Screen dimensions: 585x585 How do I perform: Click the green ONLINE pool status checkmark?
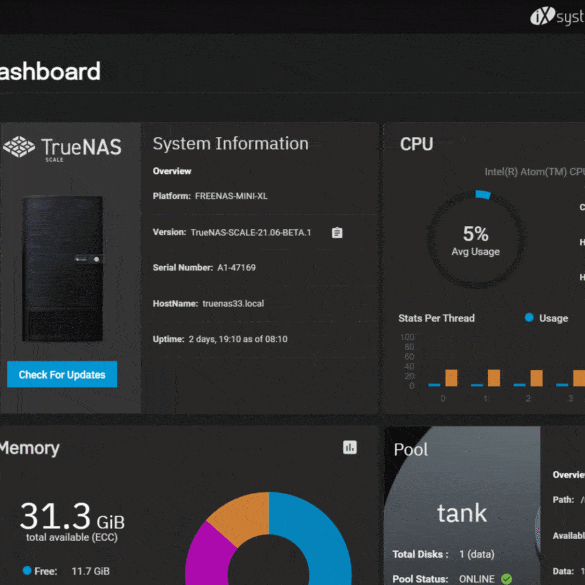(x=507, y=579)
